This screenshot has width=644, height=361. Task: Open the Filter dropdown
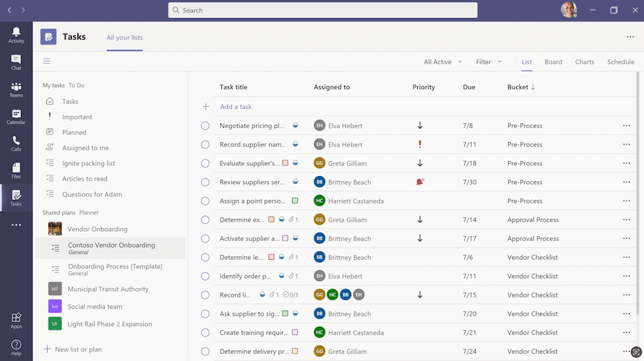[x=489, y=61]
